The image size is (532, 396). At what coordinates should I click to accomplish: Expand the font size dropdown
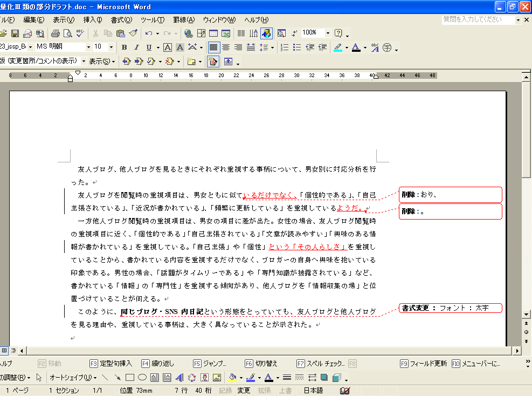[111, 47]
